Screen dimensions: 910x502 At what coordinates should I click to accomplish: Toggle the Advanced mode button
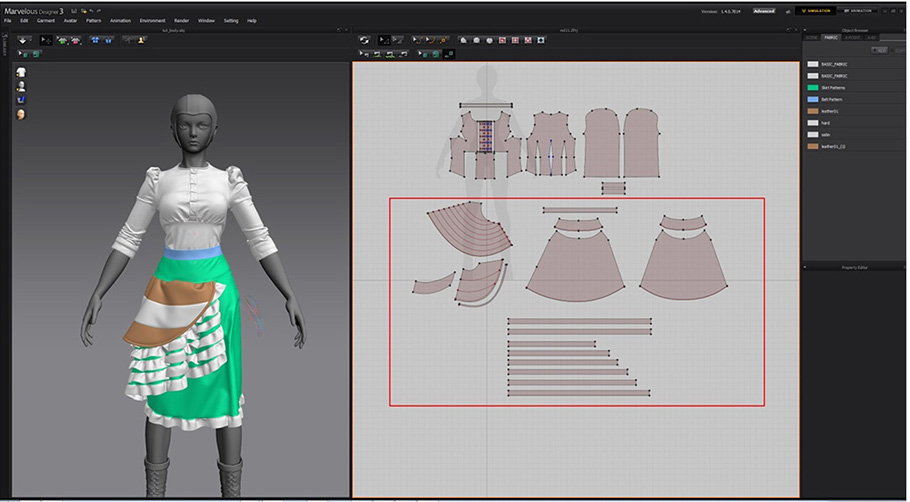point(764,11)
